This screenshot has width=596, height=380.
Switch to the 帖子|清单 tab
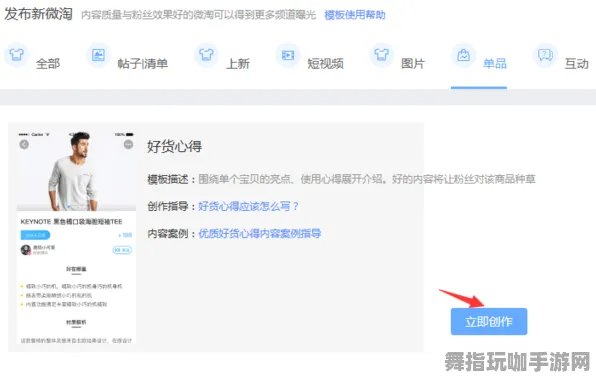click(143, 63)
